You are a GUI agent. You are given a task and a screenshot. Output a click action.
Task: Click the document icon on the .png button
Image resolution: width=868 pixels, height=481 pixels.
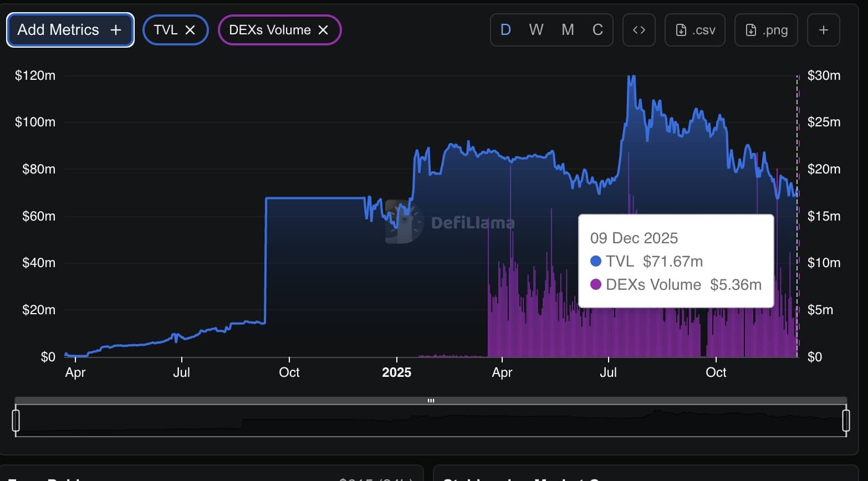pos(751,30)
